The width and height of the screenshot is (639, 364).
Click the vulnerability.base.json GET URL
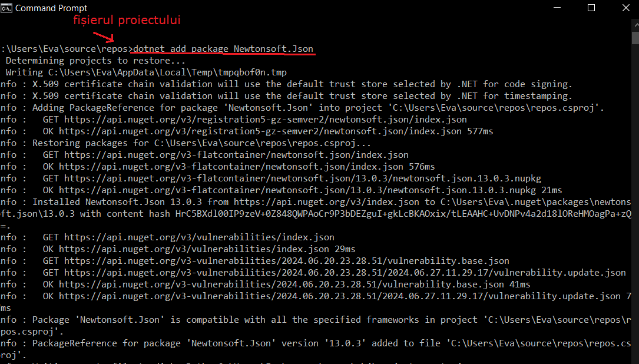coord(287,261)
